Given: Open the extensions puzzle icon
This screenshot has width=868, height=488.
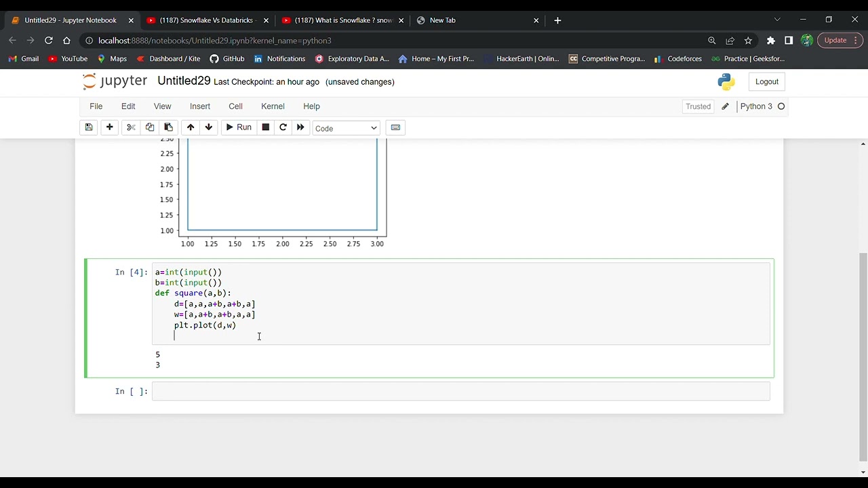Looking at the screenshot, I should [x=771, y=41].
